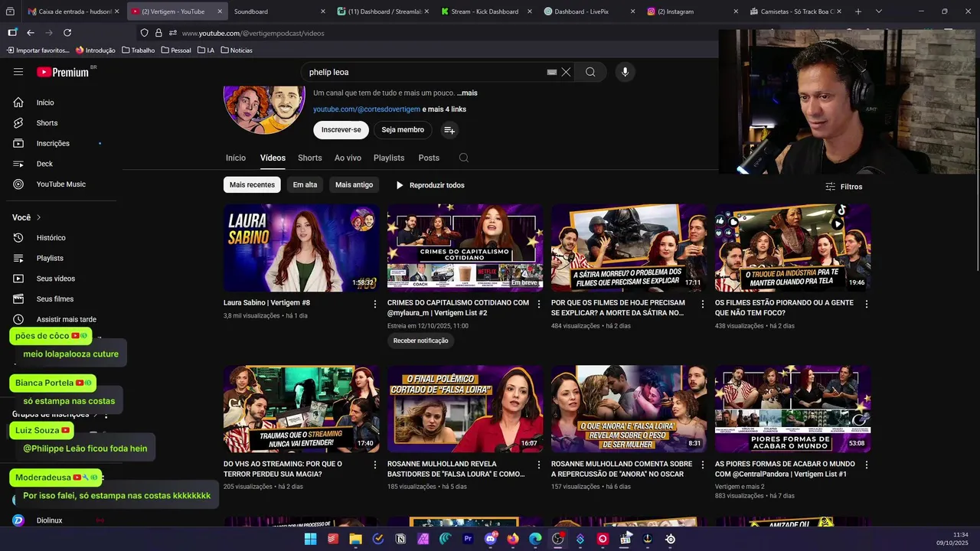Switch to channel Início tab
Viewport: 980px width, 551px height.
236,158
